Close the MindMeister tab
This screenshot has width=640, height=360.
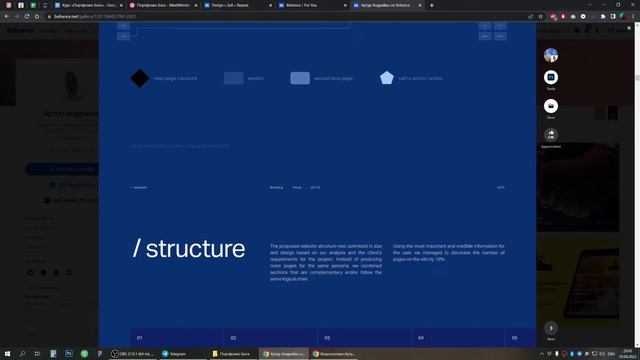(196, 5)
